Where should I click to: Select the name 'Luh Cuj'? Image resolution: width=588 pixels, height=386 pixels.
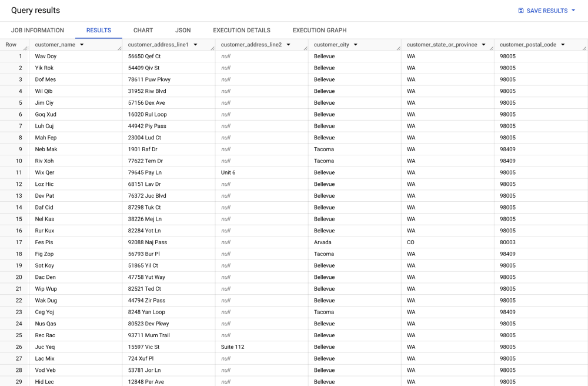click(x=44, y=126)
